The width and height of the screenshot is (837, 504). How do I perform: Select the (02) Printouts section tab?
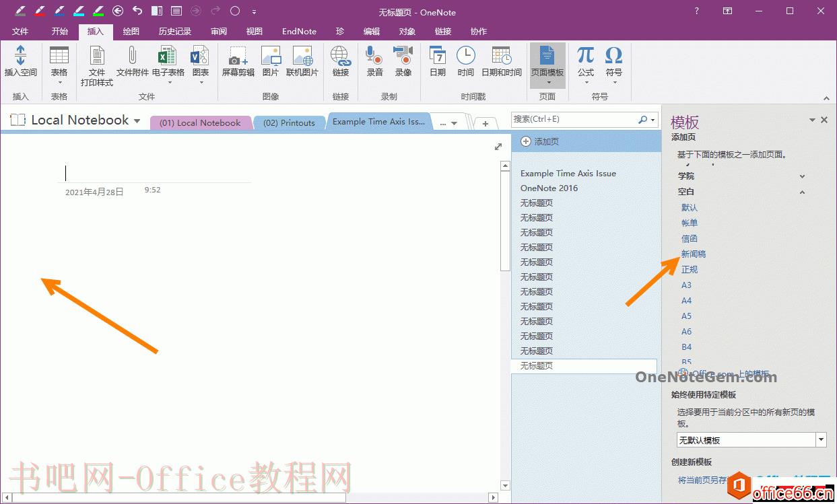[289, 122]
